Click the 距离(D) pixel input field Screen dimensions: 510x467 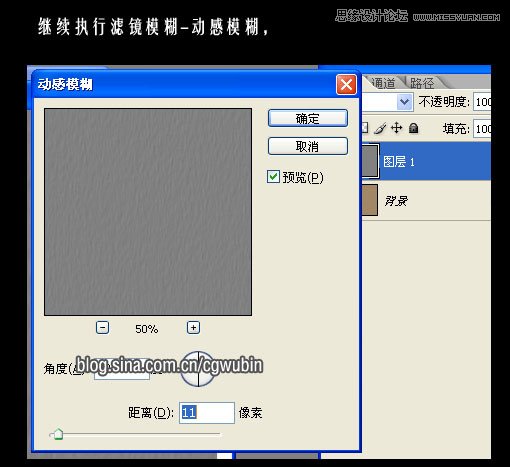(x=207, y=413)
